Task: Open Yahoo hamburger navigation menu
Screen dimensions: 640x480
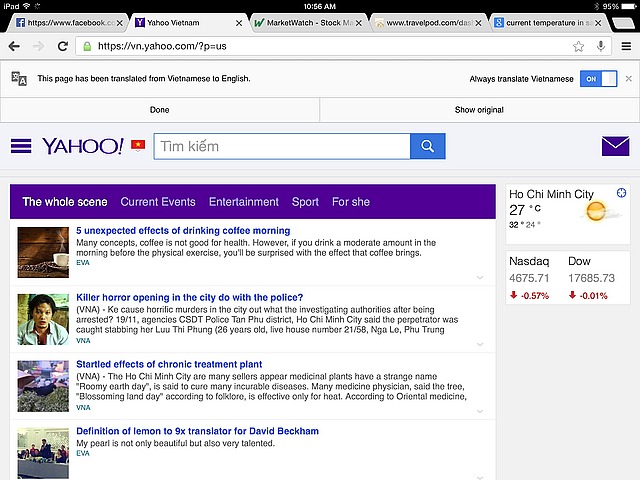Action: 21,146
